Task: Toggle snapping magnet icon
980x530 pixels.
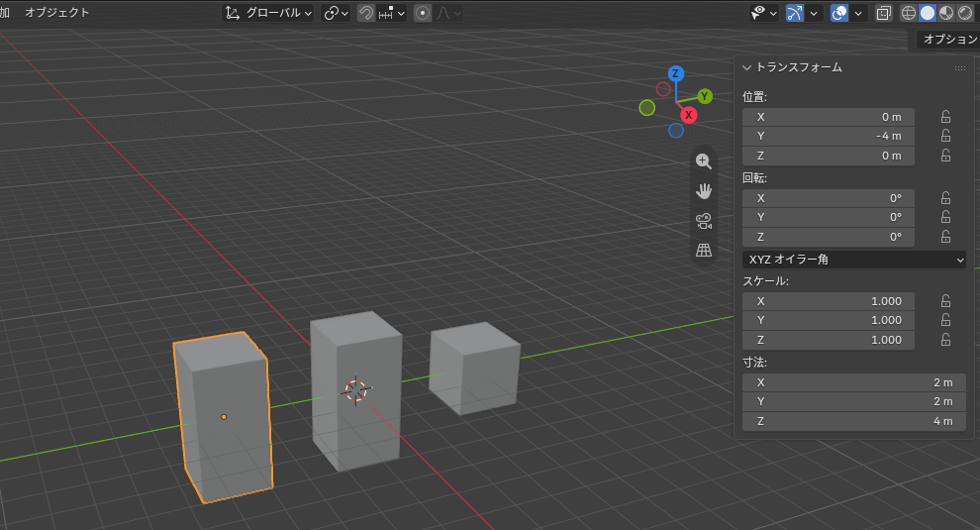Action: (365, 13)
